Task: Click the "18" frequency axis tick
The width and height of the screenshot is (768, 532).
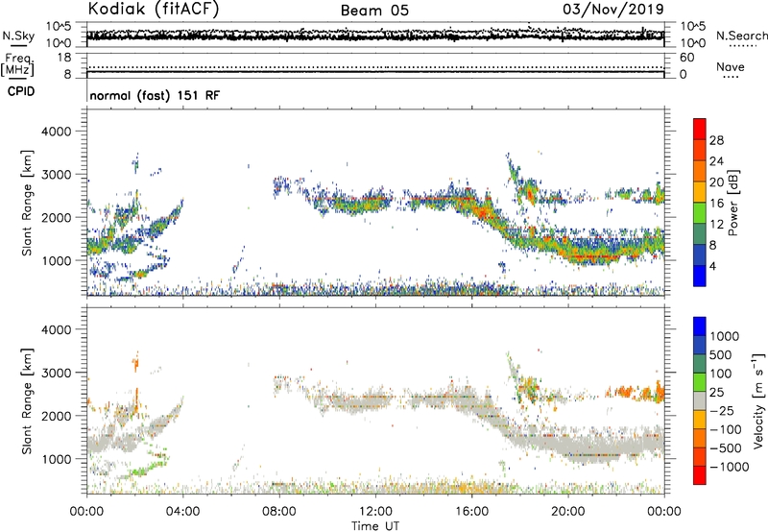Action: [64, 58]
